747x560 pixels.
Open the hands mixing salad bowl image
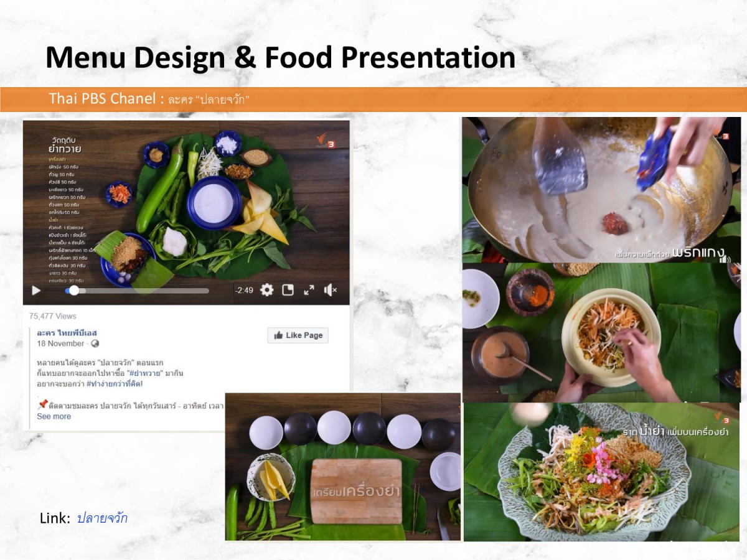tap(601, 332)
